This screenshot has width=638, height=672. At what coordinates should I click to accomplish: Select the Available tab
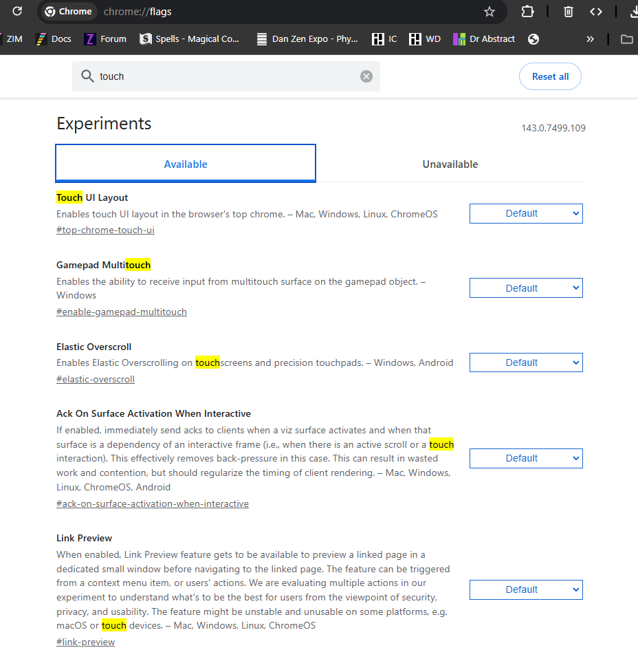(186, 164)
